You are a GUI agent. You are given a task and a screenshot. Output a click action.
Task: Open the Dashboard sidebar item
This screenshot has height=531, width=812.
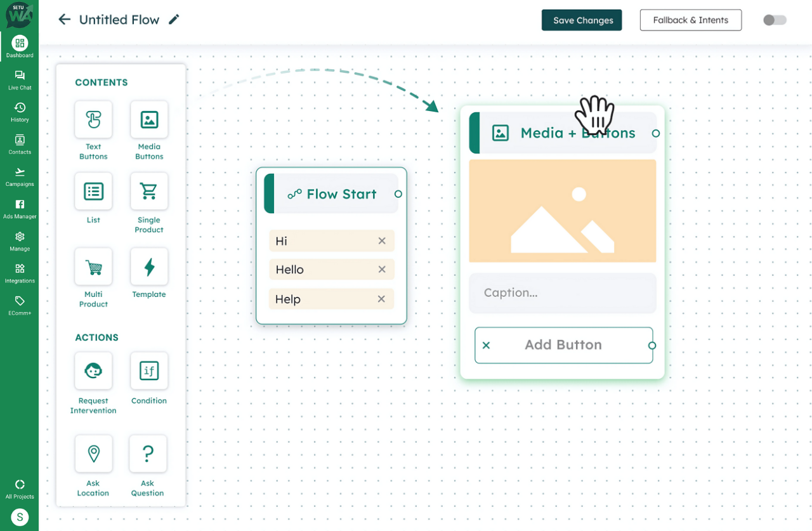[20, 48]
